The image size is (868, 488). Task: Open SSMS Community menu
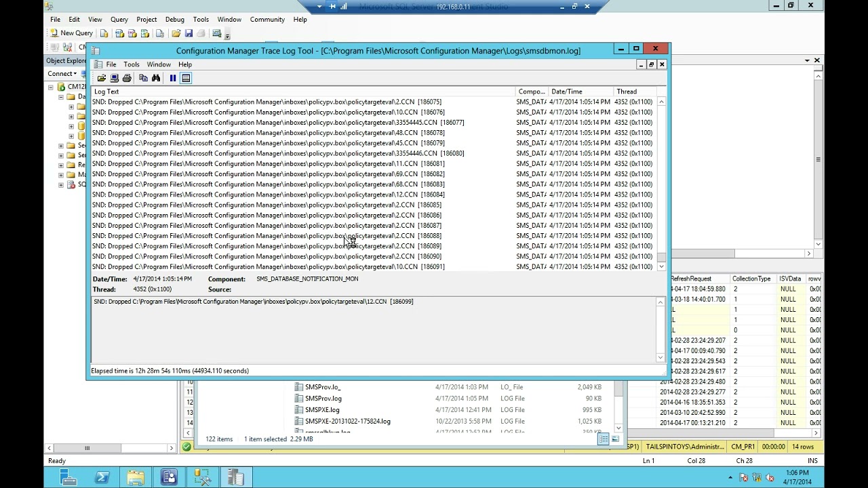(267, 20)
